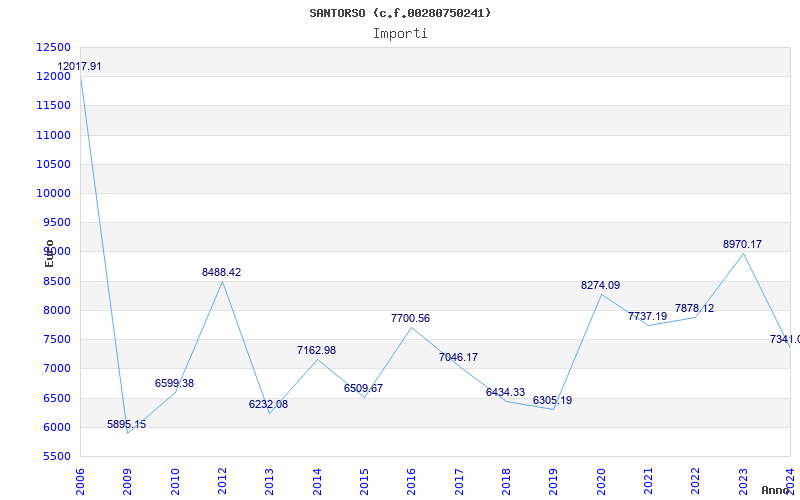Click the 2022 x-axis tick label
This screenshot has height=500, width=800.
695,482
